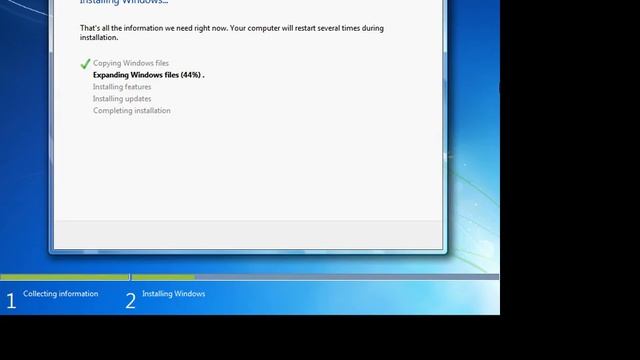The height and width of the screenshot is (360, 640).
Task: Click the green checkmark beside Copying Windows files
Action: click(x=85, y=64)
